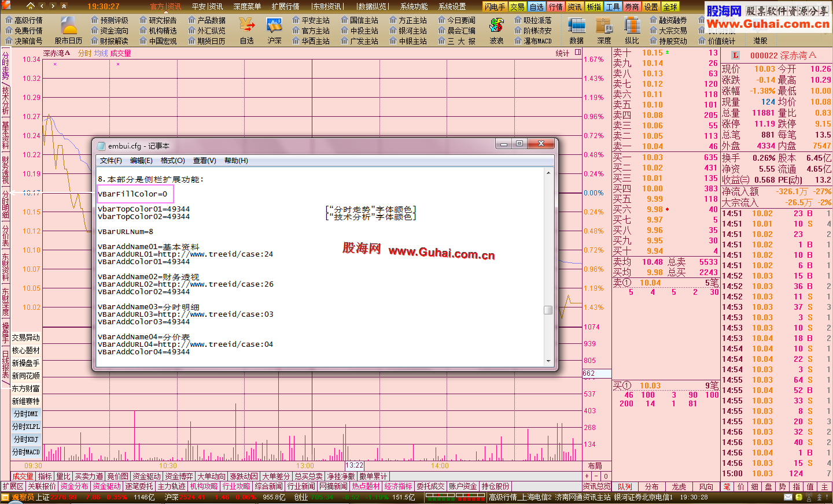Open the 系统设置 top menu
The height and width of the screenshot is (504, 833).
click(452, 6)
